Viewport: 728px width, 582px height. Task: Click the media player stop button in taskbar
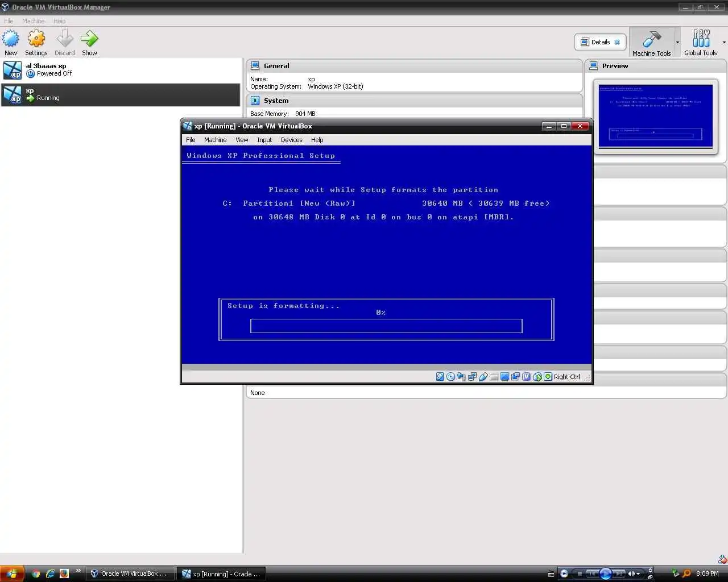(x=580, y=573)
